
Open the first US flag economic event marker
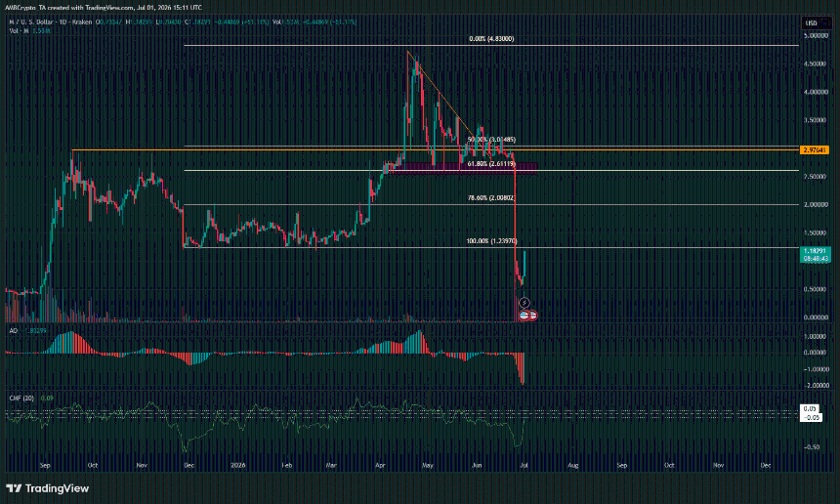tap(524, 315)
